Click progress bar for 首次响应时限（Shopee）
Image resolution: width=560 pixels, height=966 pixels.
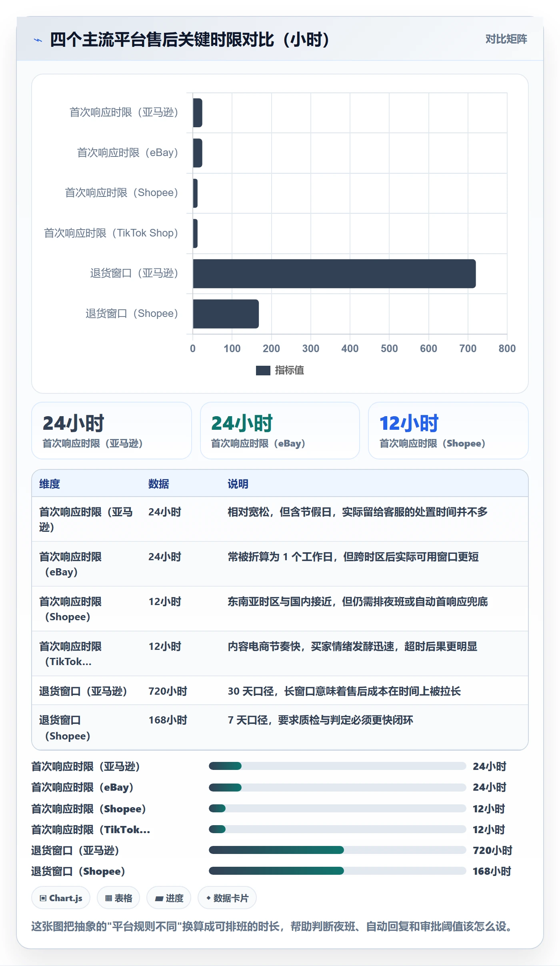(x=337, y=808)
